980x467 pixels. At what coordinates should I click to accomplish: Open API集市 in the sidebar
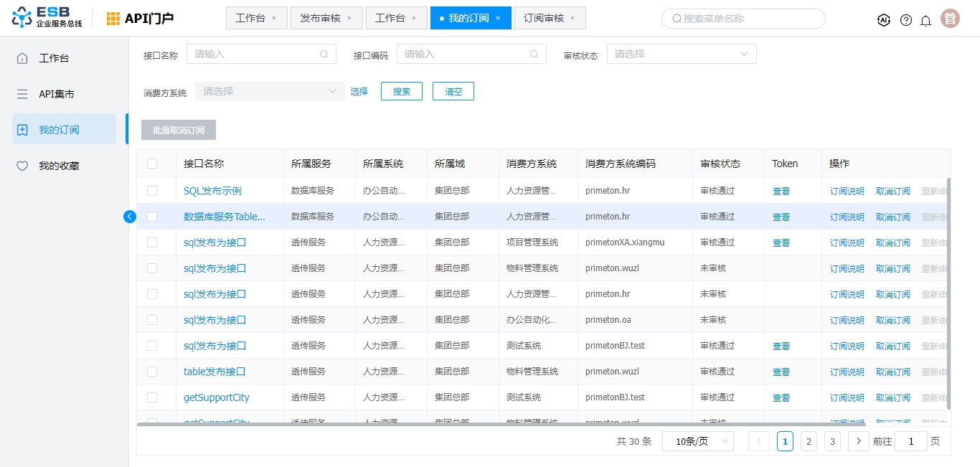point(57,94)
